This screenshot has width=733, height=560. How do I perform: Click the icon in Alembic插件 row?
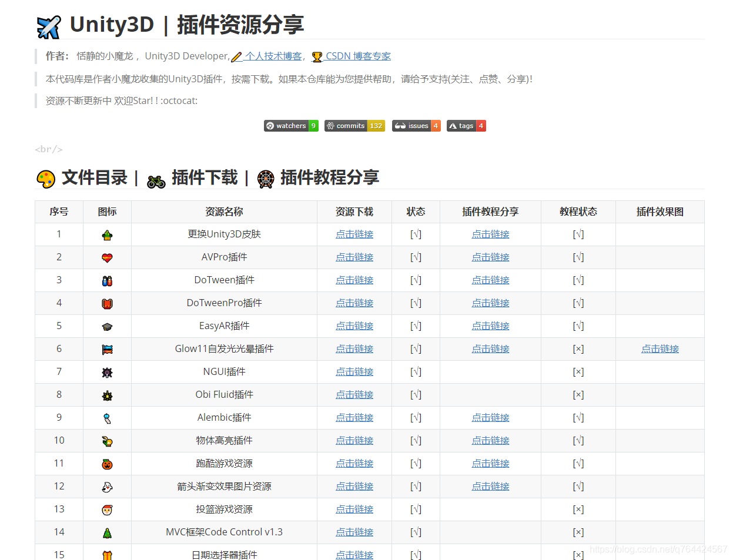coord(107,418)
